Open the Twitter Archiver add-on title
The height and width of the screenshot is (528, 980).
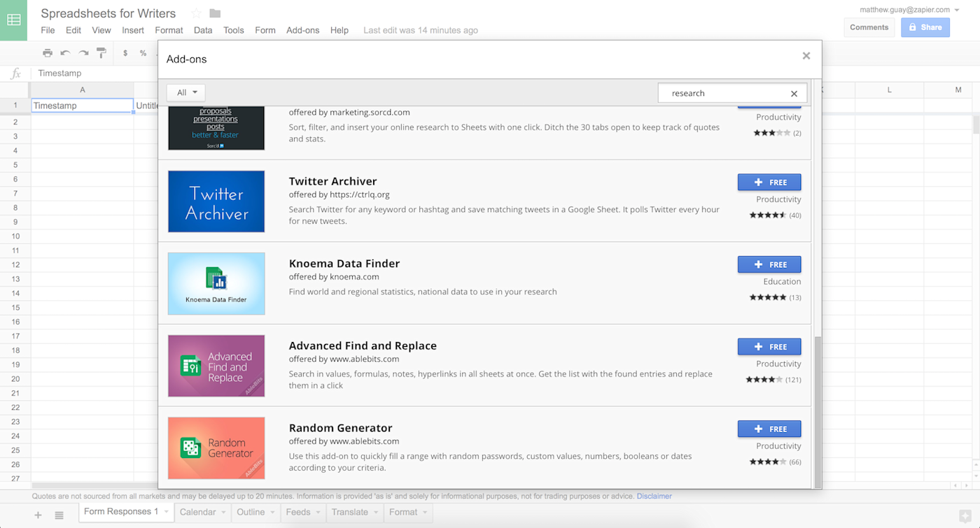[x=332, y=181]
